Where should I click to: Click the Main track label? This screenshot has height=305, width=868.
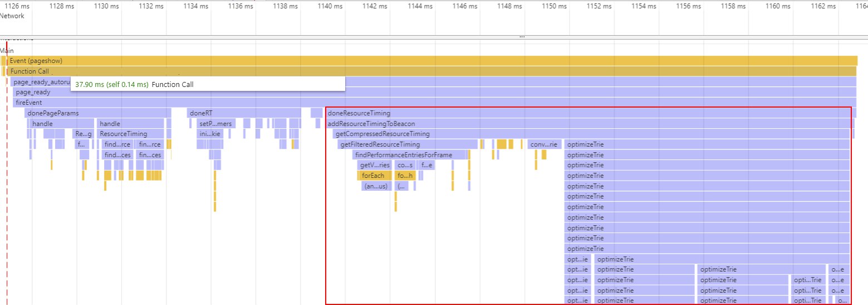click(7, 51)
